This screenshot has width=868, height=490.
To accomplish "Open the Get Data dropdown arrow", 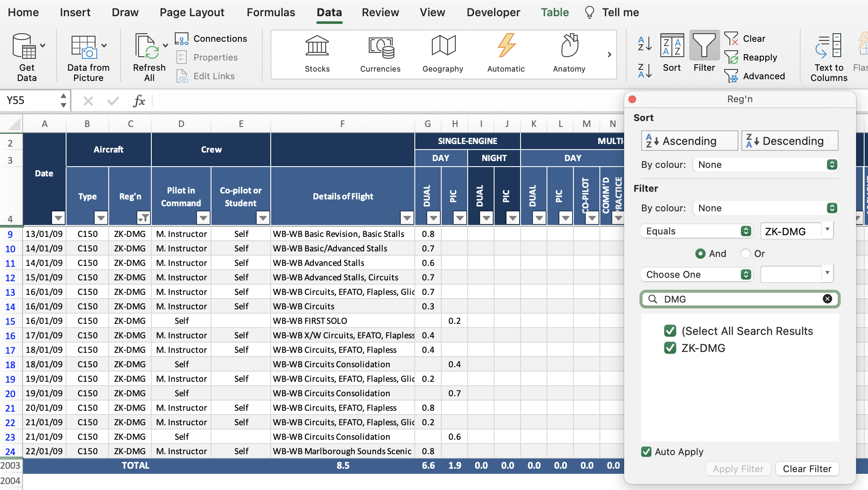I will point(43,45).
